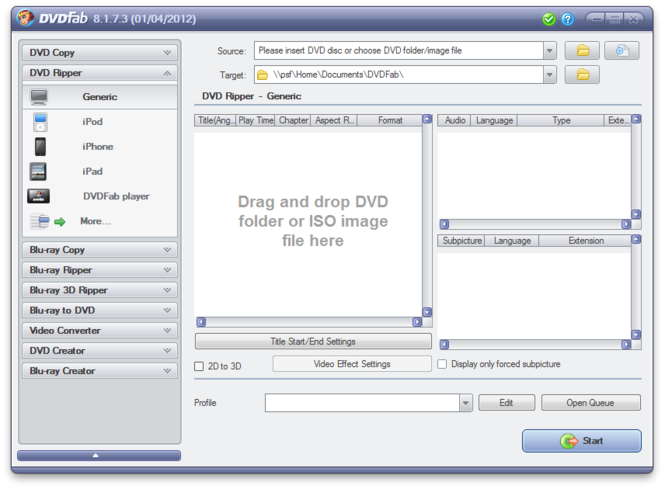Click the Format column header

[x=390, y=120]
